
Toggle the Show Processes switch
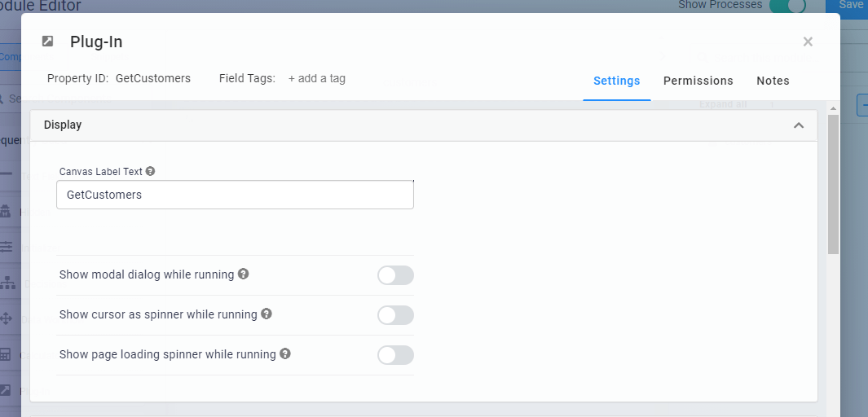click(787, 6)
